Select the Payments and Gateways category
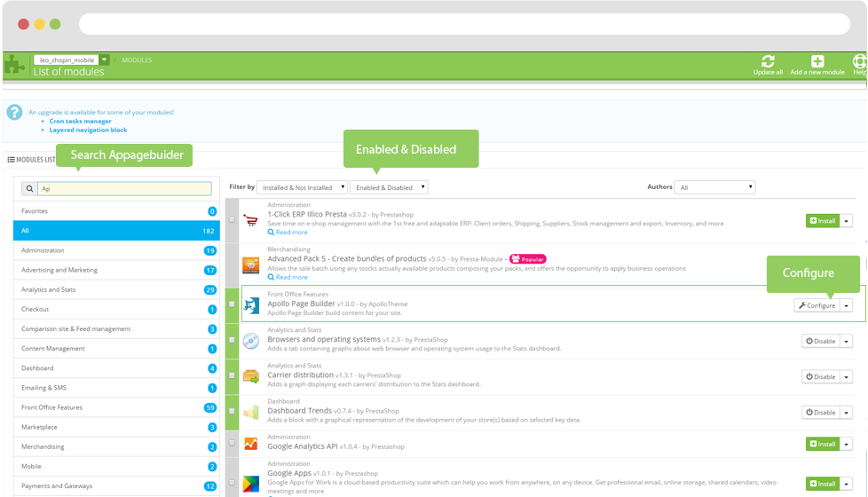Screen dimensions: 868x497 [117, 486]
